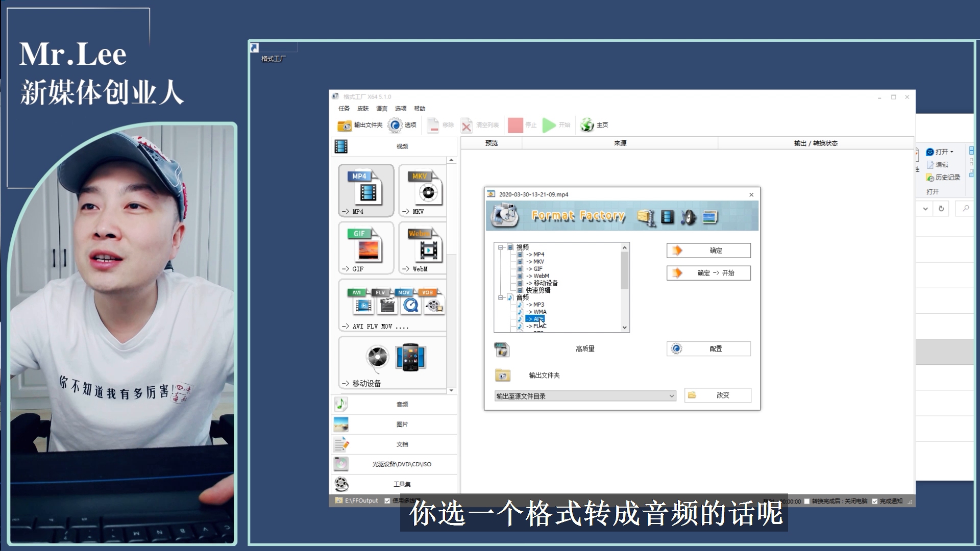Click the folder icon beside 输出文件夹 label
The width and height of the screenshot is (980, 551).
503,375
